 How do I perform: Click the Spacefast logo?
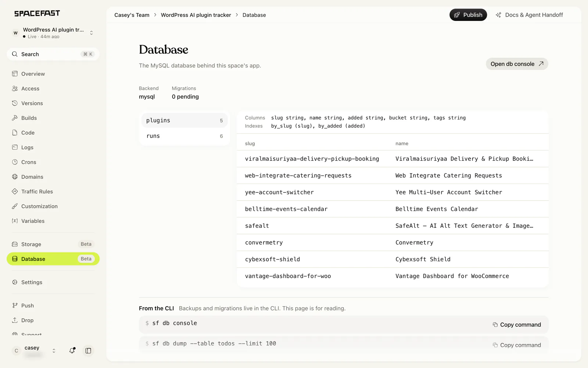pos(37,13)
